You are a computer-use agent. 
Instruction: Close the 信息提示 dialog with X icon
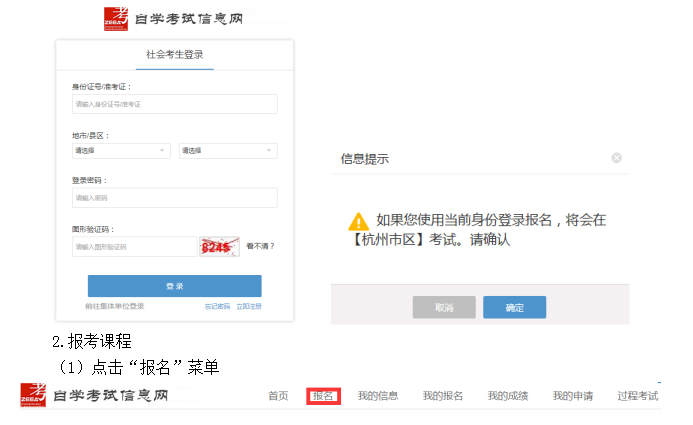[616, 158]
